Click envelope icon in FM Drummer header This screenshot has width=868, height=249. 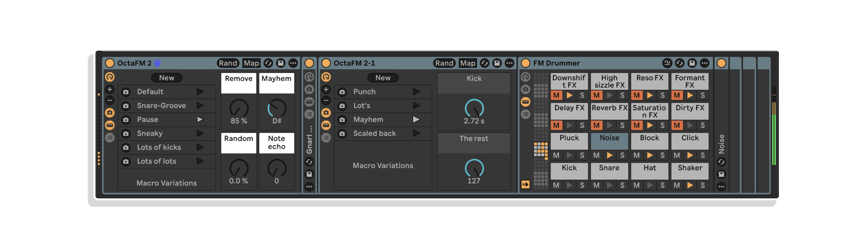[x=667, y=63]
